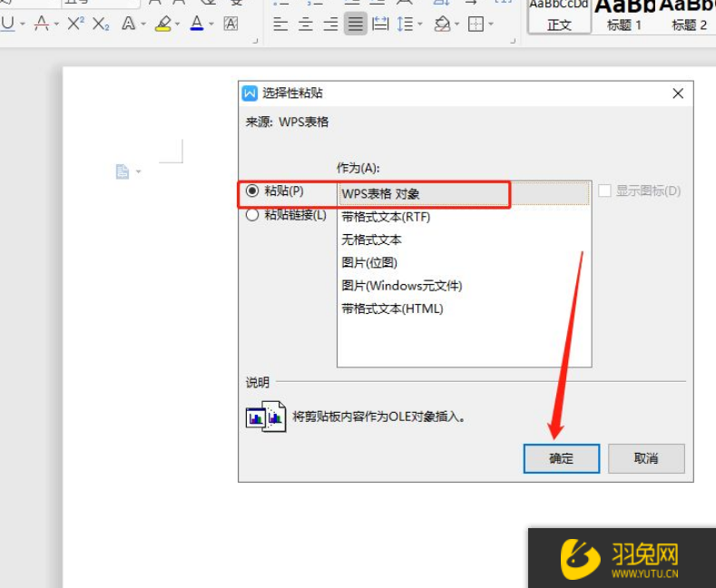Viewport: 716px width, 588px height.
Task: Apply superscript formatting
Action: [x=75, y=23]
